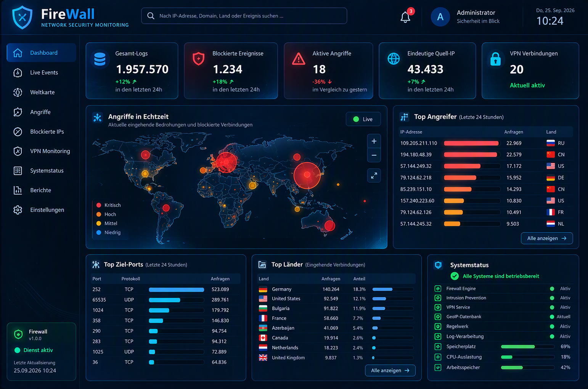The image size is (588, 389).
Task: Show all in Top Angreifer panel
Action: (x=547, y=238)
